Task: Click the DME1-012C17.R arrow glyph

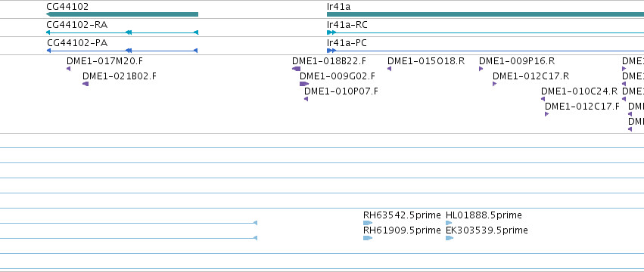Action: 494,84
